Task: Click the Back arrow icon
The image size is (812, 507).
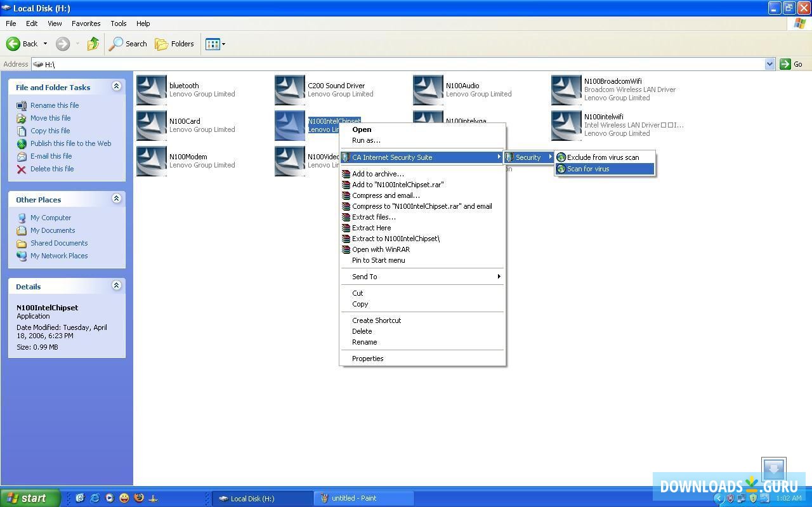Action: (13, 44)
